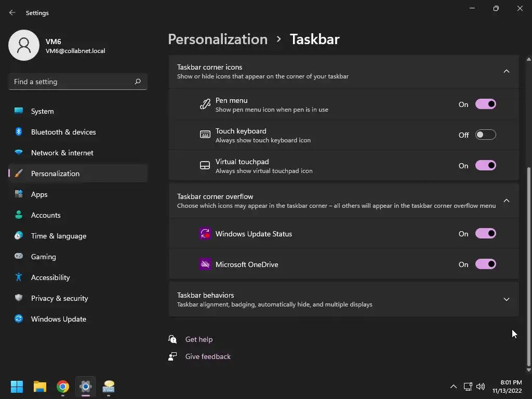Viewport: 532px width, 399px height.
Task: Click the Windows Update sidebar icon
Action: click(19, 319)
